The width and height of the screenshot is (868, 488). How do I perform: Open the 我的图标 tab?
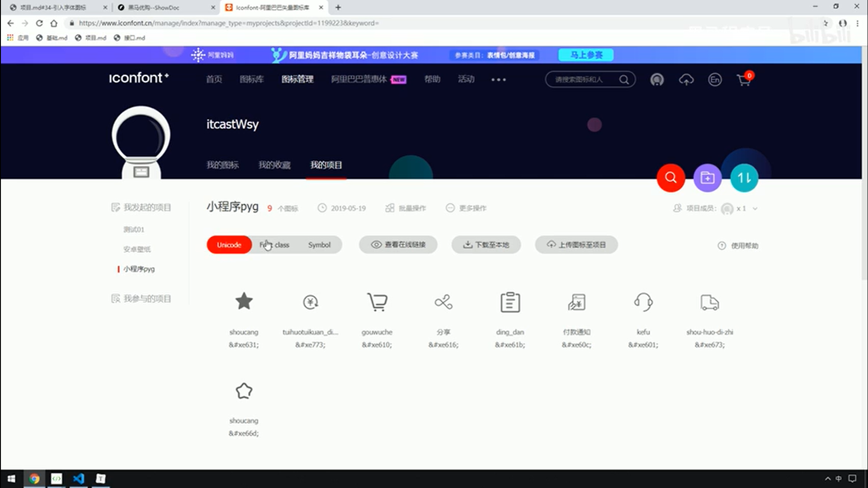[x=222, y=165]
